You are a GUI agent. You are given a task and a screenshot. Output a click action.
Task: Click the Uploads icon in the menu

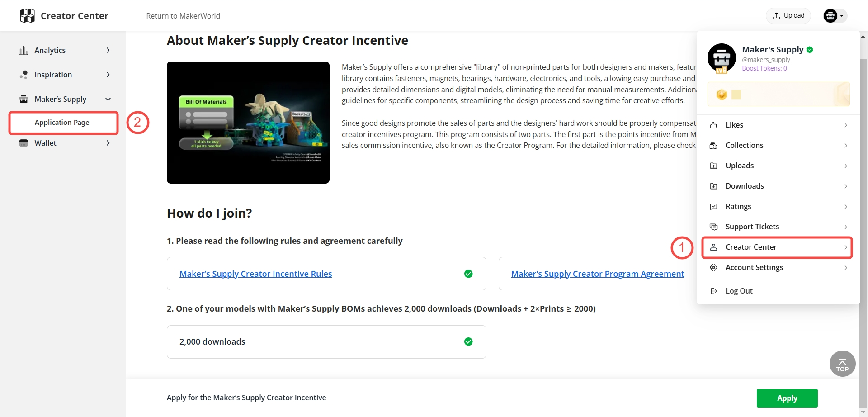point(713,166)
